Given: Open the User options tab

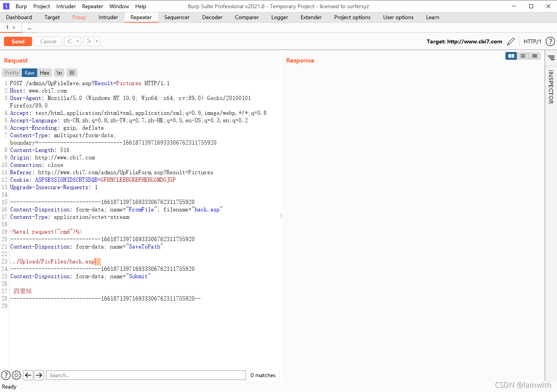Looking at the screenshot, I should [x=398, y=17].
